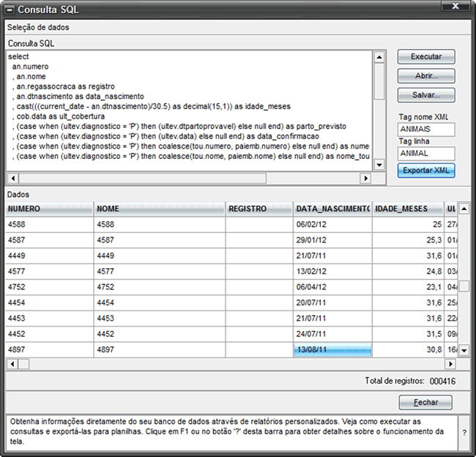Click highlighted date cell 13/08/11
Image resolution: width=476 pixels, height=457 pixels.
pos(332,350)
